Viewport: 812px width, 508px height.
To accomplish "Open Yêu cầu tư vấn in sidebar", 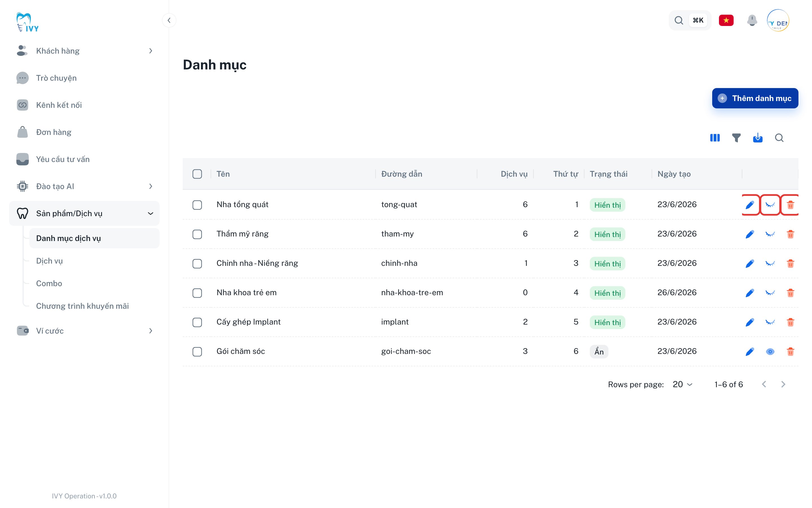I will tap(84, 159).
